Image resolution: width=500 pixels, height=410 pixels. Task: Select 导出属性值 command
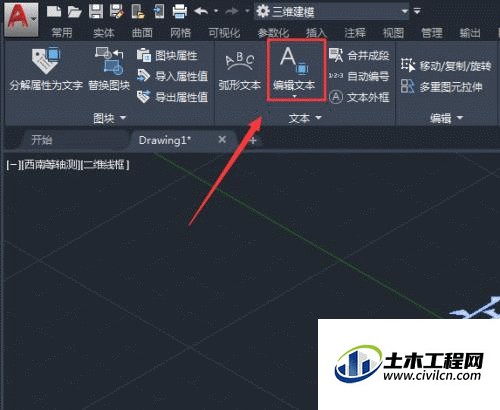pos(173,97)
